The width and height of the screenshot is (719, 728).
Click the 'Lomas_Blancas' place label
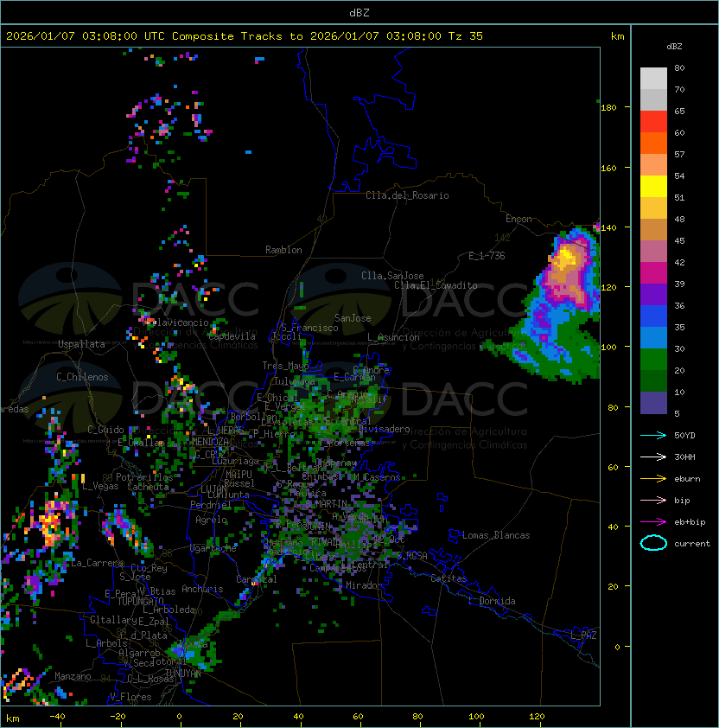496,535
